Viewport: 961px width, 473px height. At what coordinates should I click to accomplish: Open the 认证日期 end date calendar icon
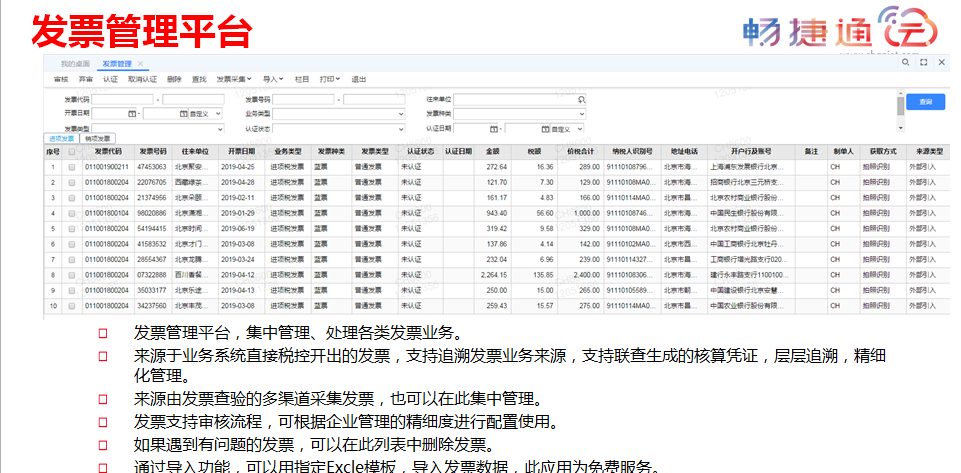[x=545, y=129]
